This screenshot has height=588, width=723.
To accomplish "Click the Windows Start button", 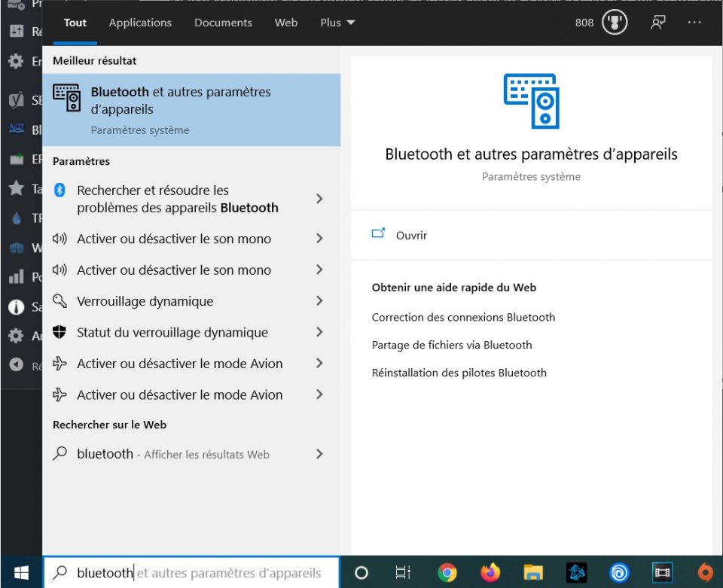I will pyautogui.click(x=20, y=573).
